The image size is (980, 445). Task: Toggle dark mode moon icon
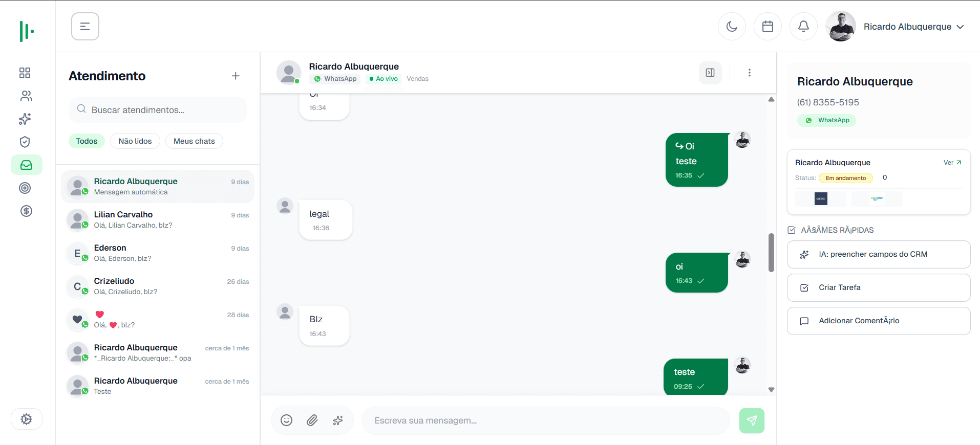tap(732, 27)
